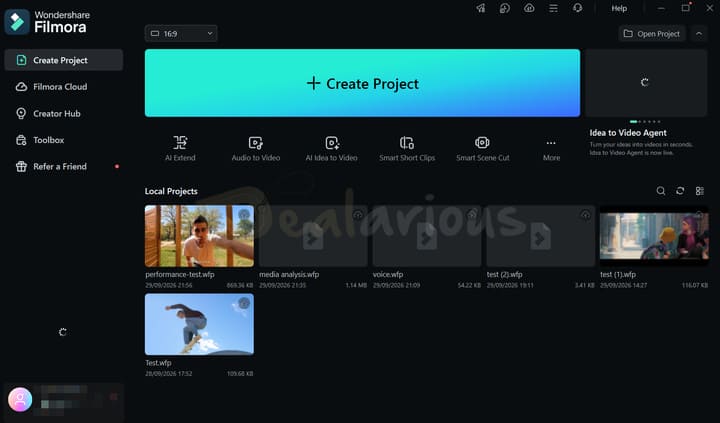Click the performance-test.wfp file name
This screenshot has height=423, width=720.
(180, 274)
